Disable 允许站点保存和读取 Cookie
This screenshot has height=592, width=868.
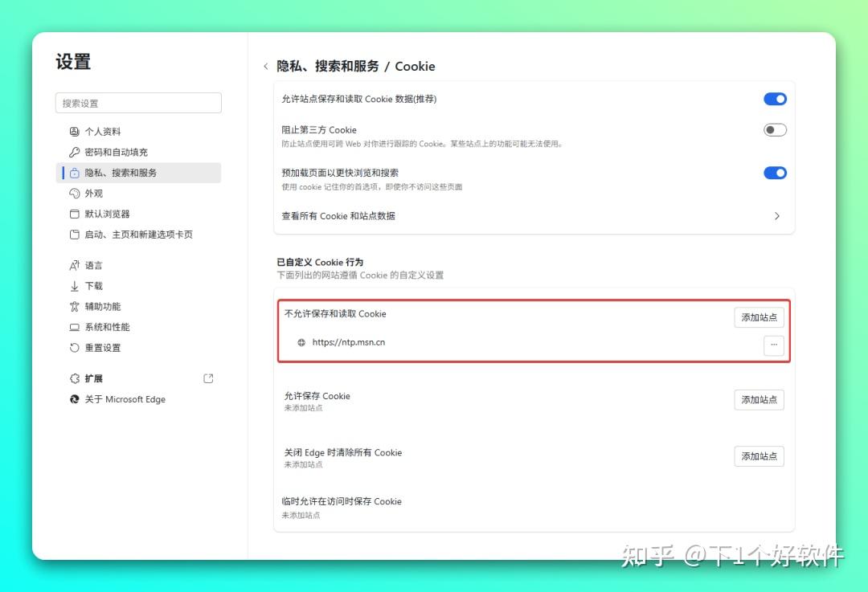click(x=774, y=98)
